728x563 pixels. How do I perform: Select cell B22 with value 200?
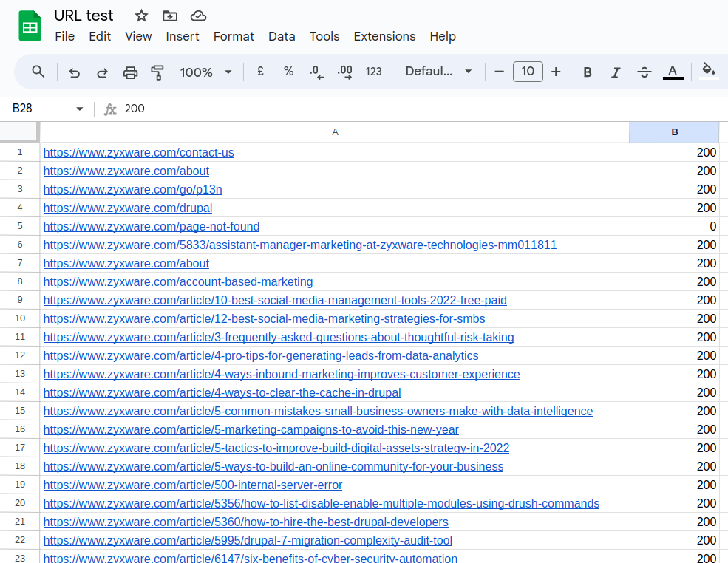pos(675,540)
